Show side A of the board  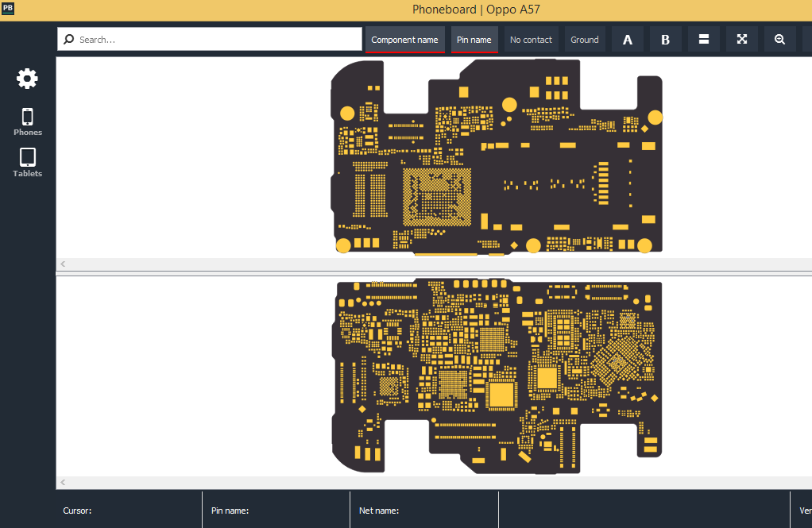point(627,40)
